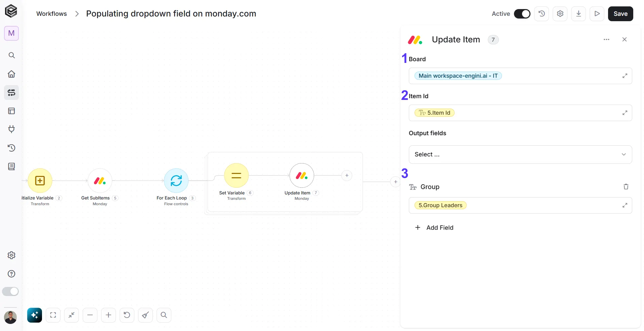Expand the Output fields Select dropdown
644x331 pixels.
click(x=520, y=154)
